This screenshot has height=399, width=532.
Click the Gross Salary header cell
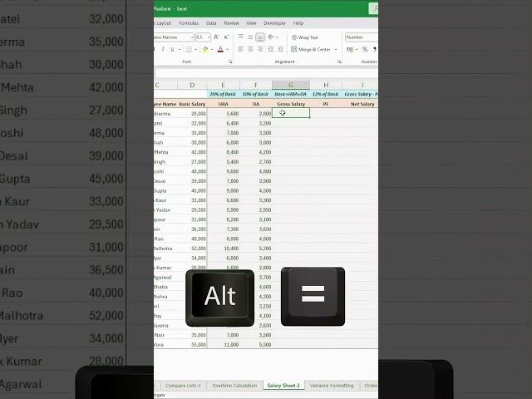pos(291,104)
